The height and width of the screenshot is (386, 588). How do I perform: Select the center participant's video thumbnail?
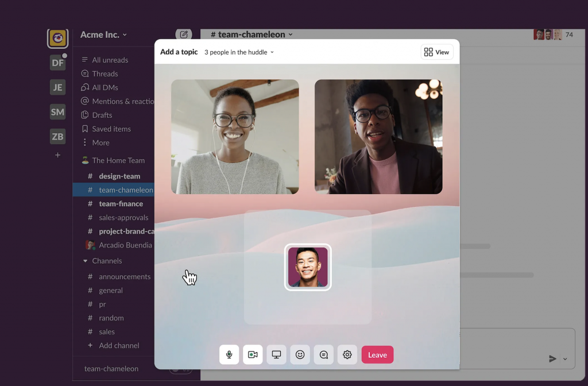(307, 267)
